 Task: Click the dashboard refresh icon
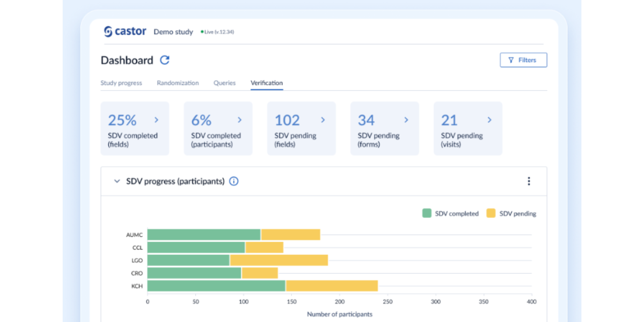point(164,60)
